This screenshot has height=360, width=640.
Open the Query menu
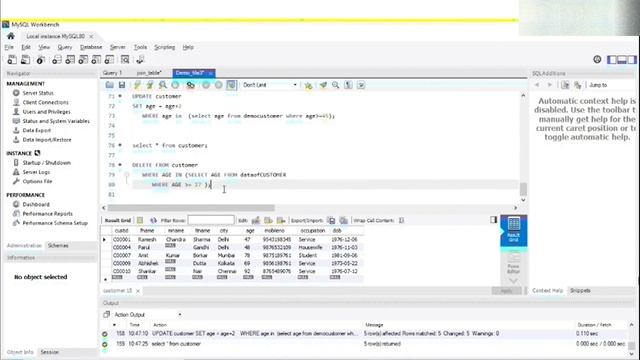64,47
